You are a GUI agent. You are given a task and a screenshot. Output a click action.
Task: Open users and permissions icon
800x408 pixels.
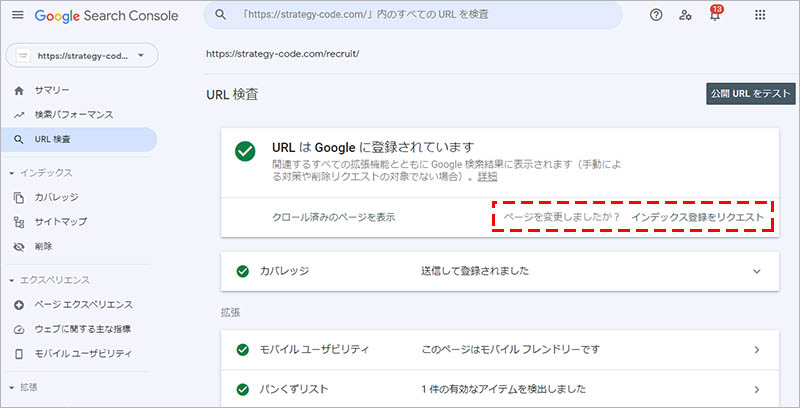coord(685,16)
